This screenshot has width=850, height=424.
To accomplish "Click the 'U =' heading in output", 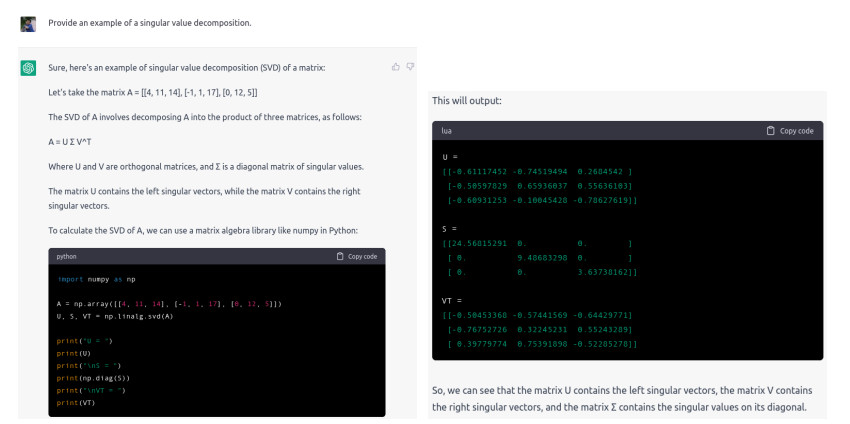I will 449,158.
